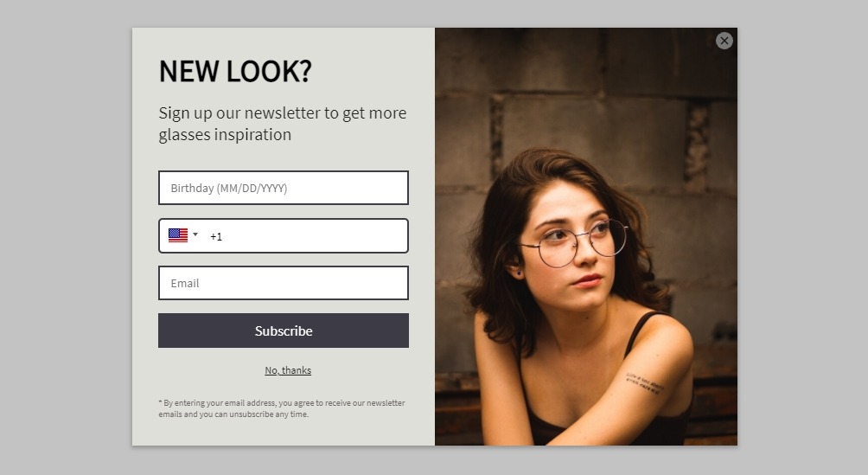This screenshot has width=868, height=475.
Task: Click the gray overlay outside the popup
Action: (66, 237)
